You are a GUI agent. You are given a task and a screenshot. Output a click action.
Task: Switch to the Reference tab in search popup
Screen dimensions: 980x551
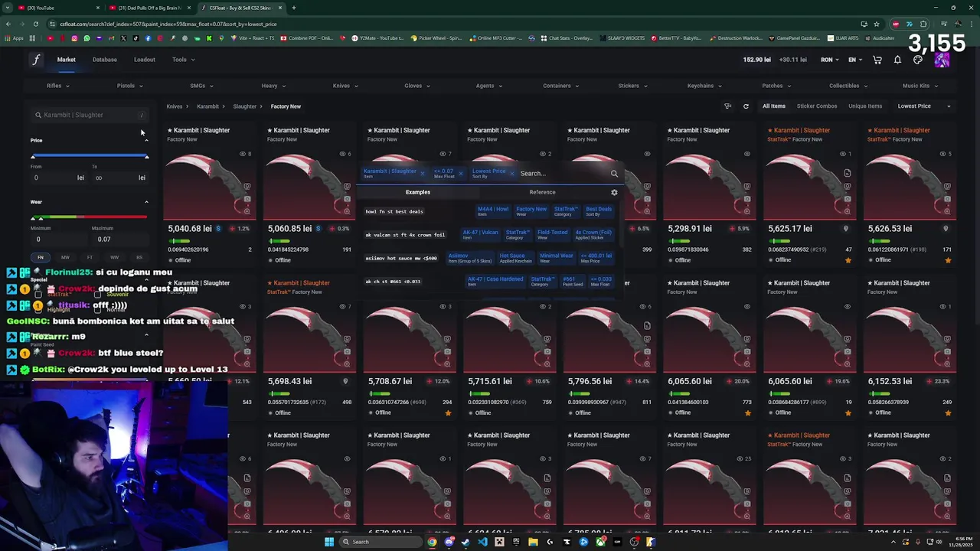pyautogui.click(x=542, y=192)
